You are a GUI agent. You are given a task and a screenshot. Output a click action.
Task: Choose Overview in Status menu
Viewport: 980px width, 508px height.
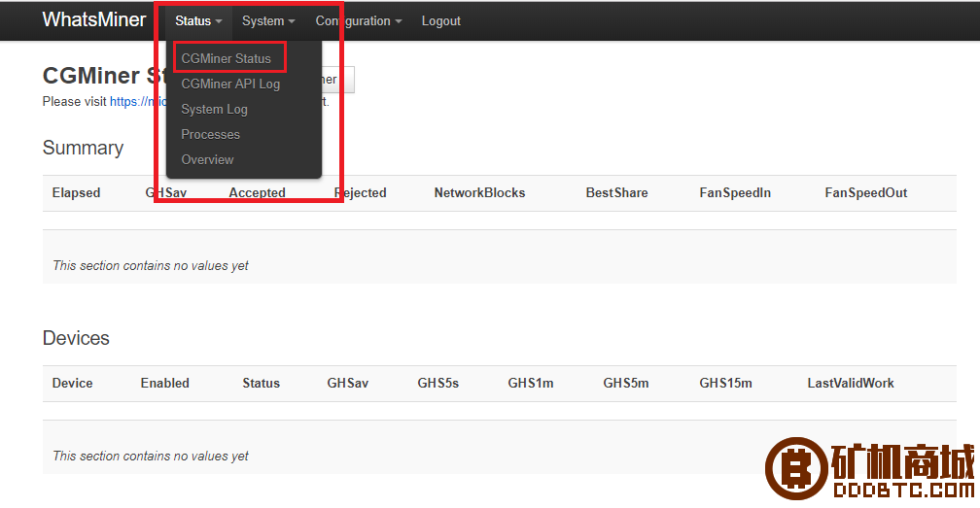pyautogui.click(x=207, y=159)
